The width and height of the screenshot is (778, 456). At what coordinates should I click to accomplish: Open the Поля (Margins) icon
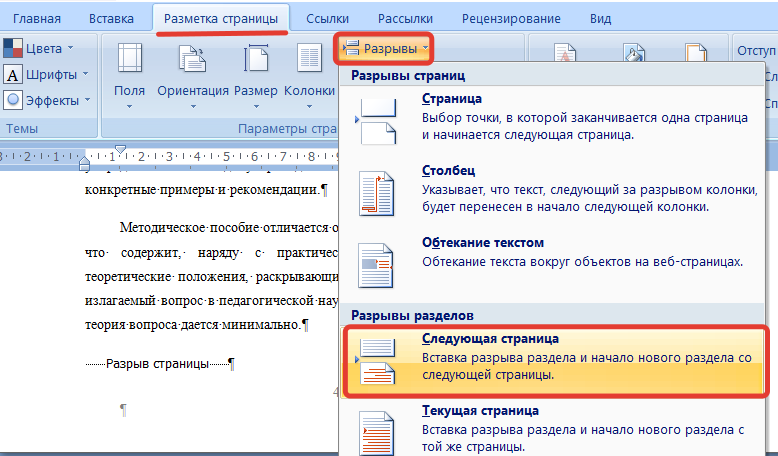129,62
